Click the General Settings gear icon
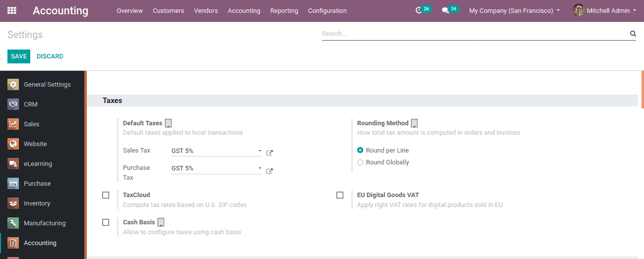The height and width of the screenshot is (259, 644). pyautogui.click(x=13, y=84)
